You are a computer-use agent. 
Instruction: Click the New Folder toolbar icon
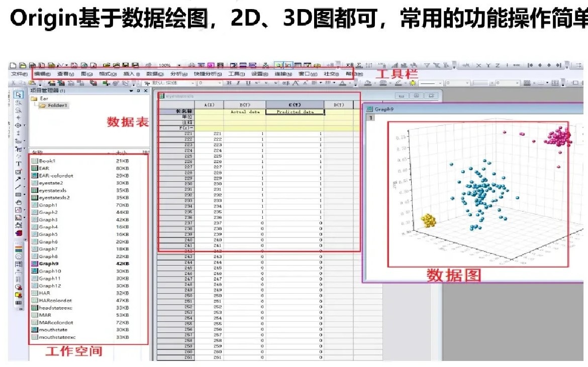click(x=23, y=65)
